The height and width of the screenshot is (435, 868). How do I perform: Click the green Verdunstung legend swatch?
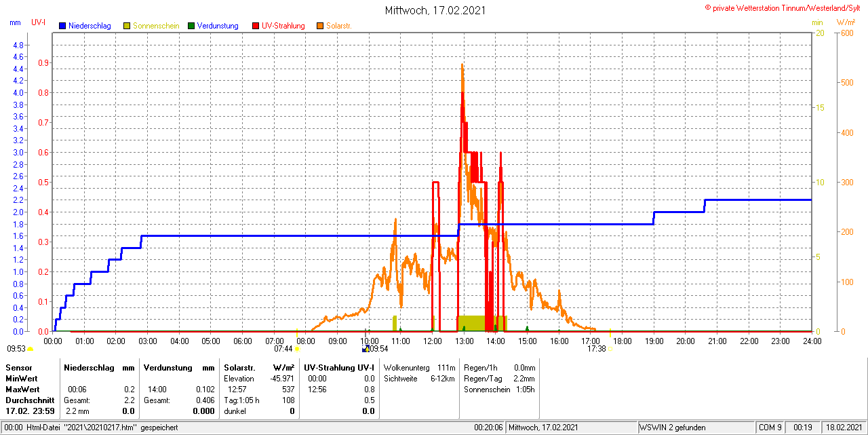tap(191, 26)
